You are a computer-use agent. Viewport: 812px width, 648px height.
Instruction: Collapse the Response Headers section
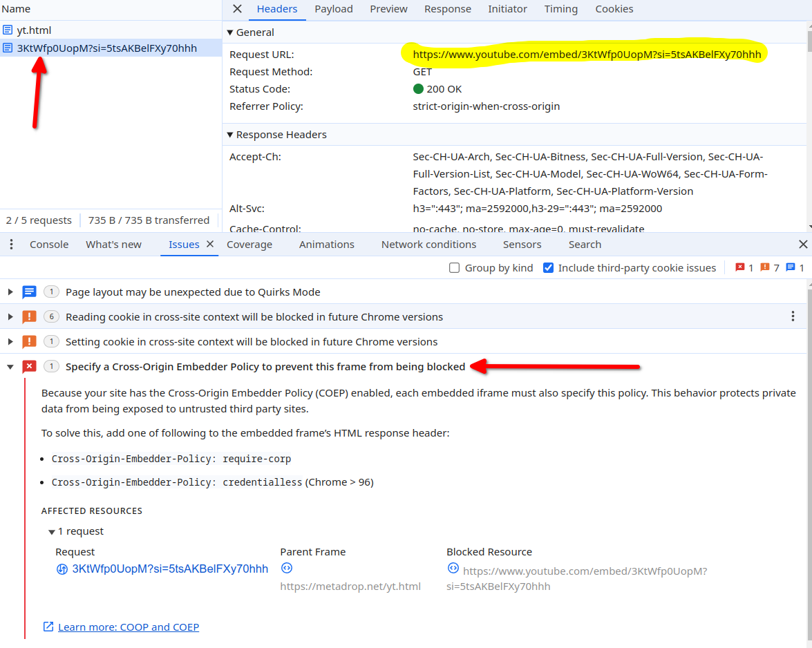tap(230, 135)
